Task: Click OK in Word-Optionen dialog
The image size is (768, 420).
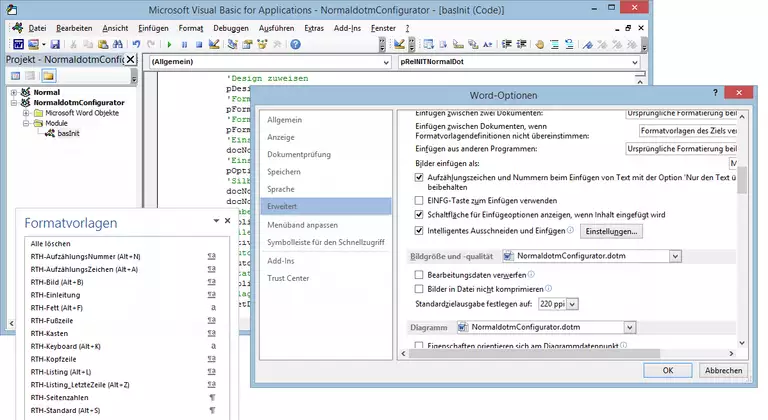Action: point(667,370)
